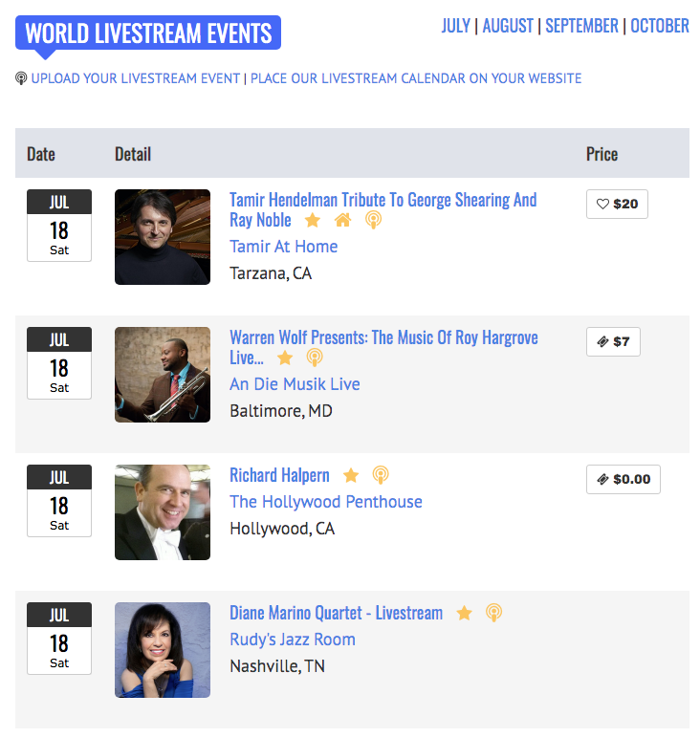700x738 pixels.
Task: Select the $0.00 ticket button
Action: (x=623, y=479)
